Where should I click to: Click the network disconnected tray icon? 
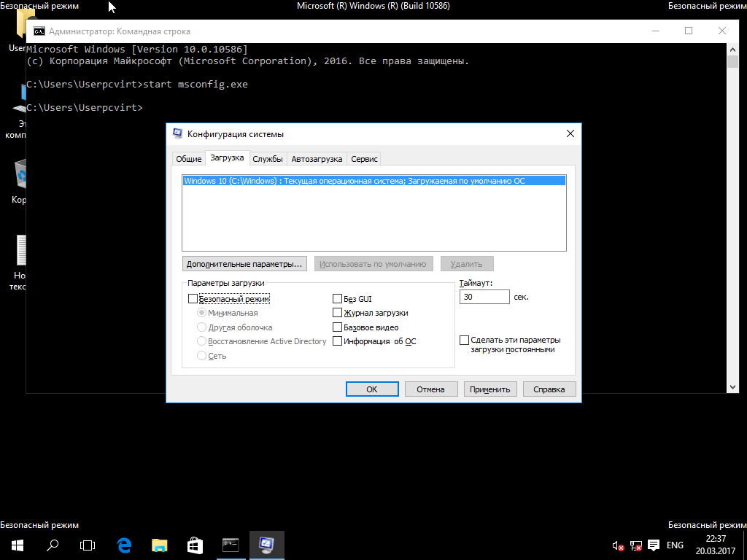point(636,545)
